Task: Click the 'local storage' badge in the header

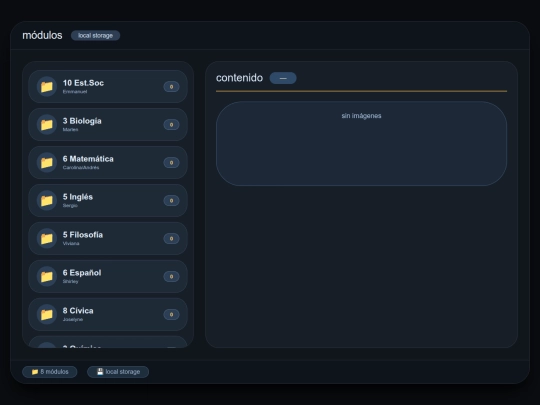Action: pos(95,35)
